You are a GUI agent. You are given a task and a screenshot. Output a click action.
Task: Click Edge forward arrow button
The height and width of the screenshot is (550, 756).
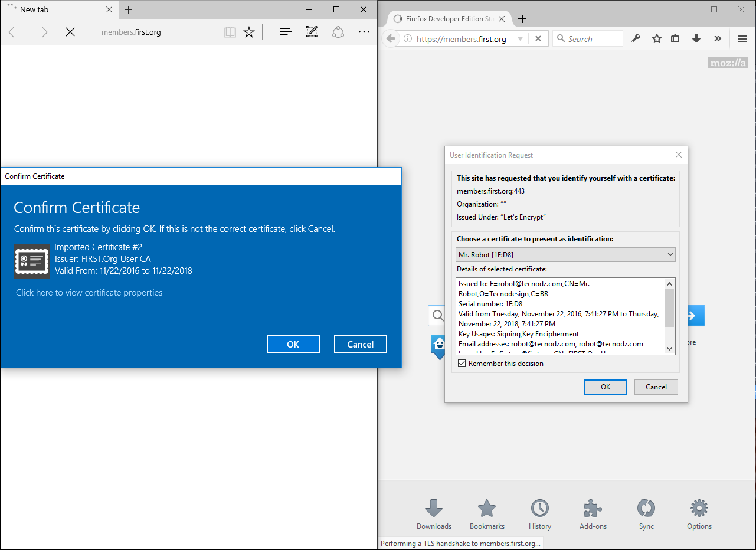(42, 32)
